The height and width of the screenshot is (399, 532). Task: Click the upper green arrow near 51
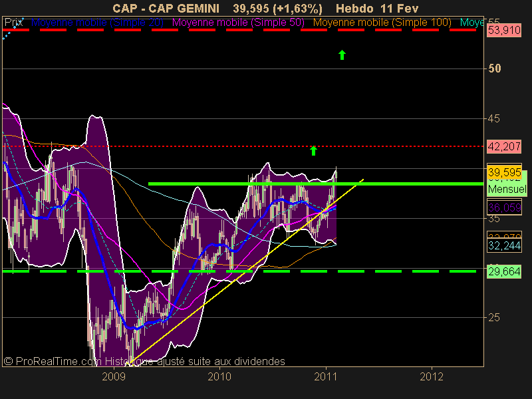click(342, 55)
